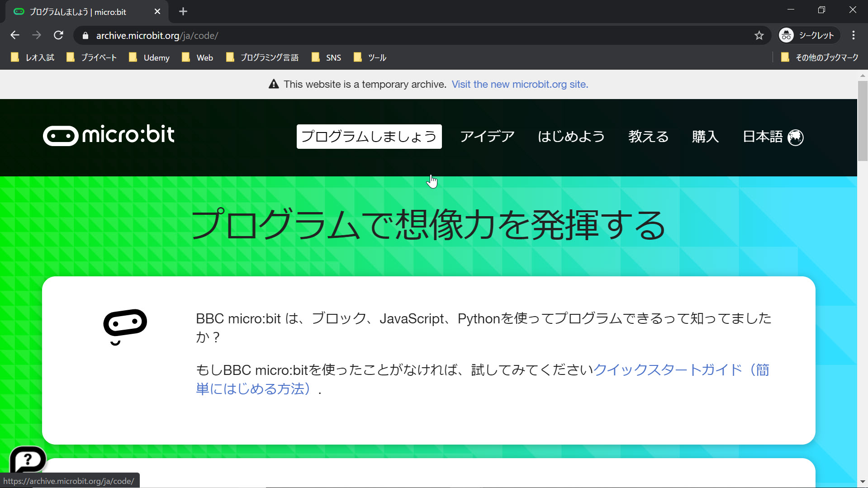Click the vertical scrollbar thumb
The height and width of the screenshot is (488, 868).
tap(863, 121)
